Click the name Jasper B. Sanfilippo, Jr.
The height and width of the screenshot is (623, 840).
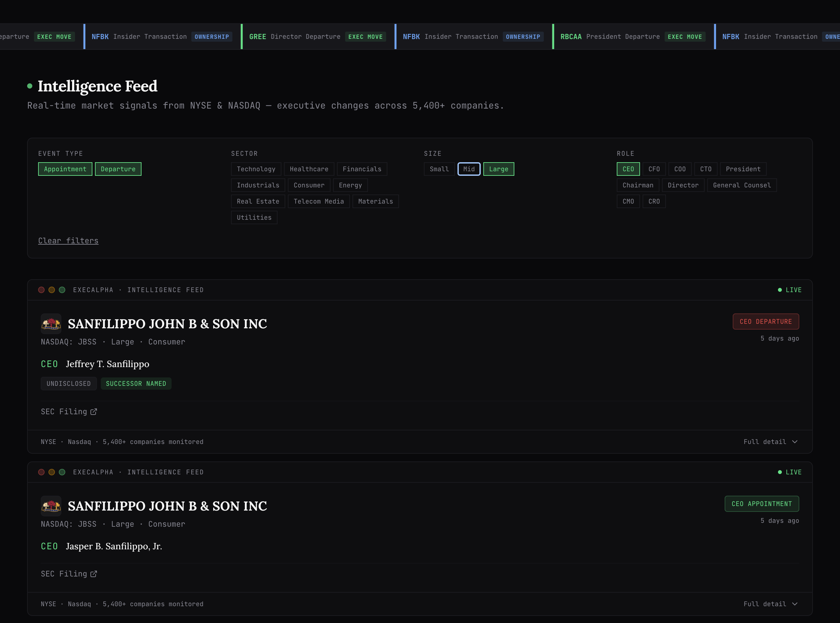114,546
